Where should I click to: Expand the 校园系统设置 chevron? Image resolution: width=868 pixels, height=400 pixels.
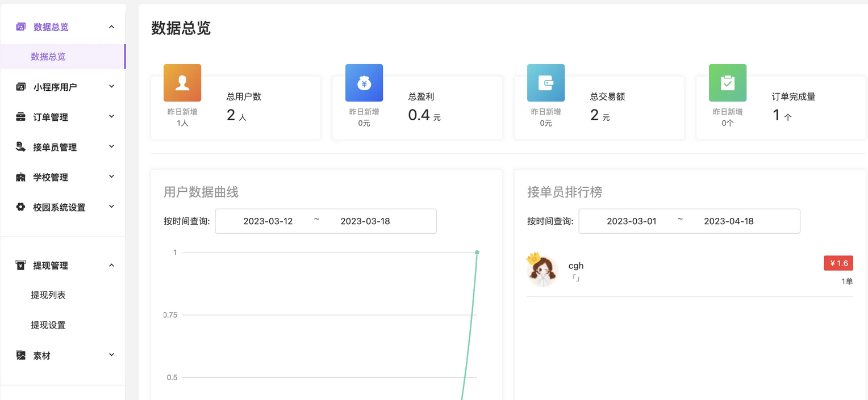click(x=111, y=207)
